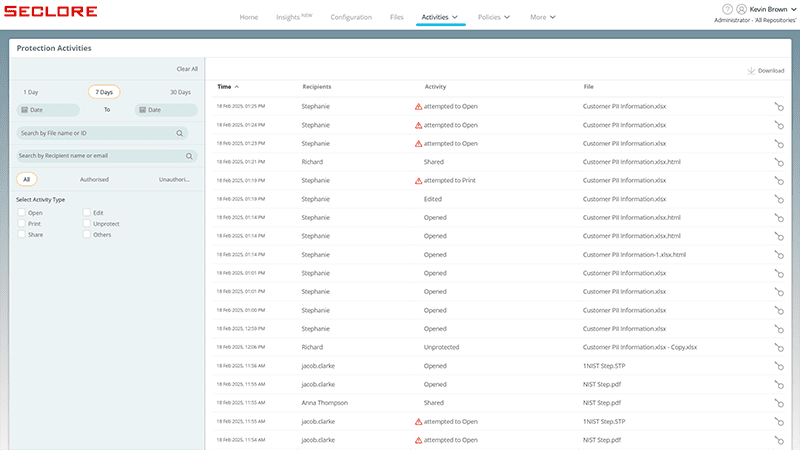Select the 30 Days range

(180, 92)
